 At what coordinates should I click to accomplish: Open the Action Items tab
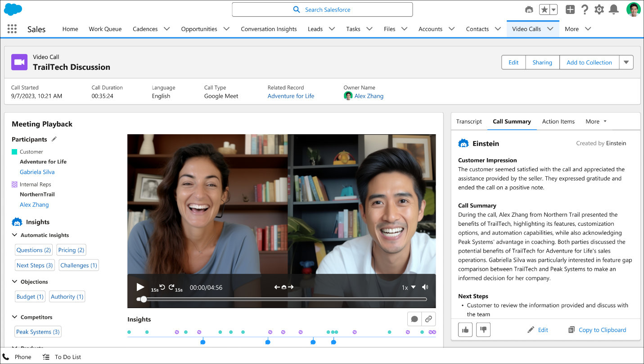pyautogui.click(x=558, y=122)
